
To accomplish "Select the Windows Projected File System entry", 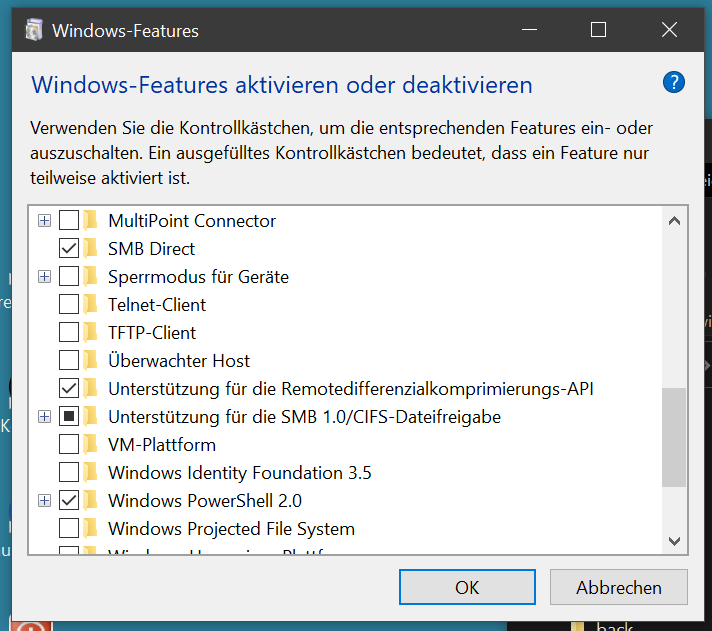I will [231, 529].
